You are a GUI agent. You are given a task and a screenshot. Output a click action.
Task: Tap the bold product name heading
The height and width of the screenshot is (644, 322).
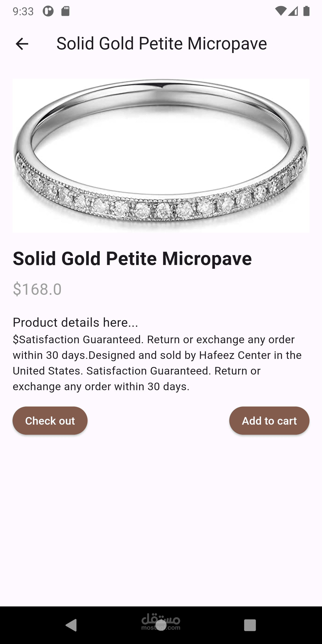(132, 258)
